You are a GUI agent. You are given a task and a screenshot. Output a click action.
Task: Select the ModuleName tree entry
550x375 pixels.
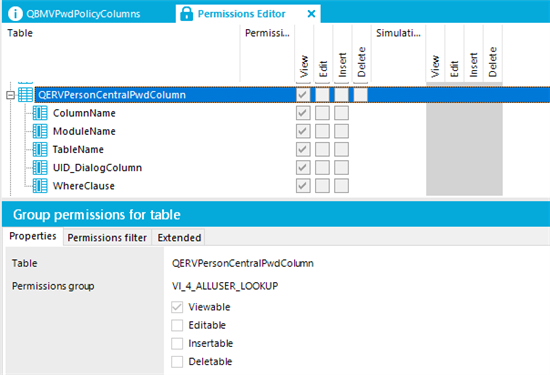[x=84, y=131]
